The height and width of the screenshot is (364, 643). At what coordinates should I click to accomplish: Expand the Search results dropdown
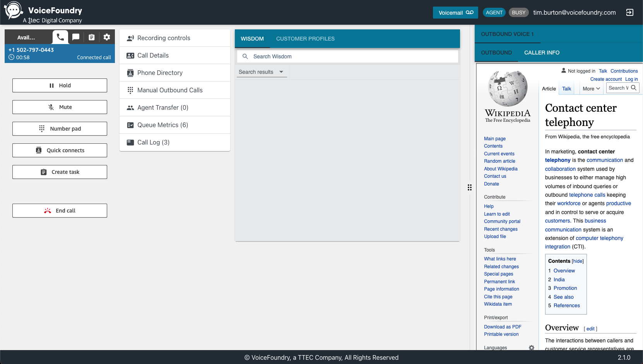[x=262, y=72]
